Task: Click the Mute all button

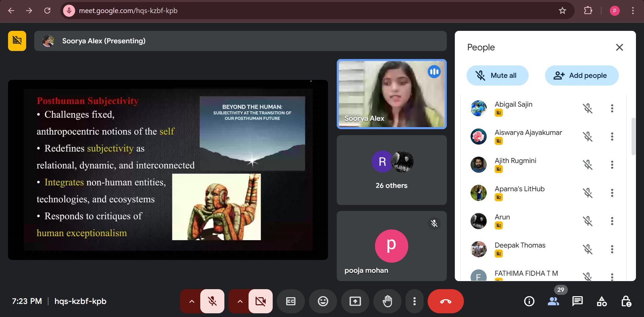Action: (497, 75)
